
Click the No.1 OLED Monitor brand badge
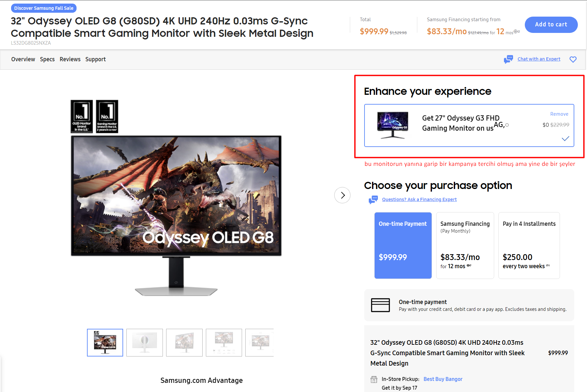[x=81, y=116]
